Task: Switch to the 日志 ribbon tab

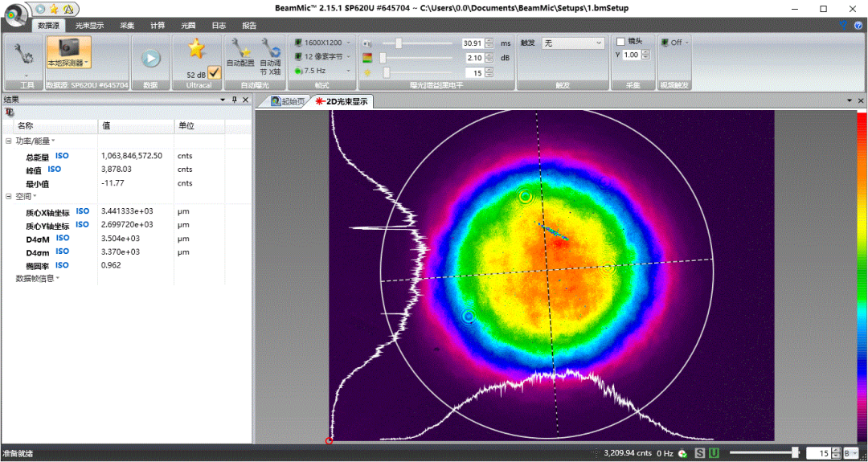Action: point(219,26)
